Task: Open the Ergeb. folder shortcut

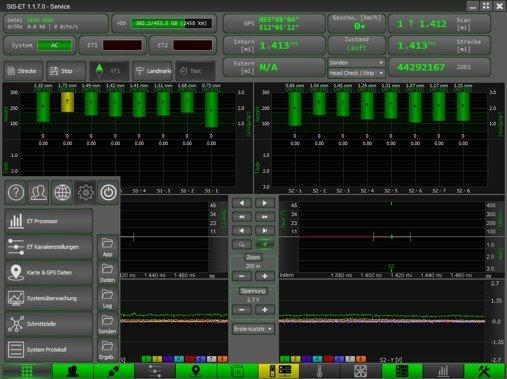Action: [107, 349]
